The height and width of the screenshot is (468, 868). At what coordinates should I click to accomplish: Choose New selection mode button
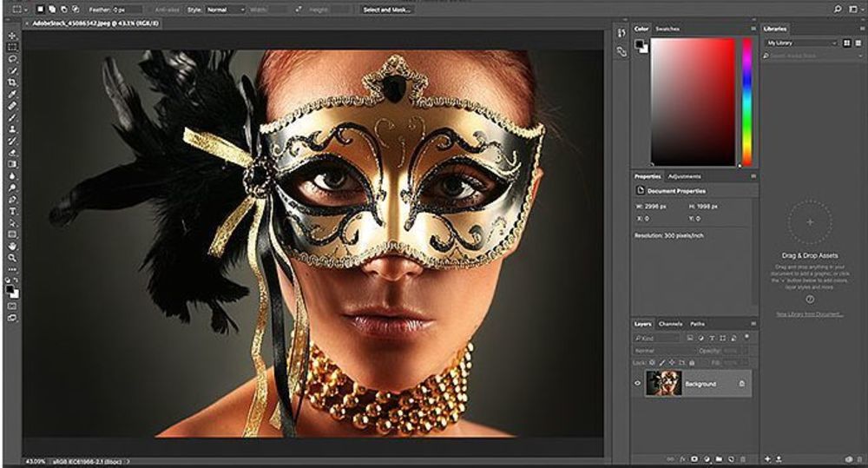click(x=41, y=10)
